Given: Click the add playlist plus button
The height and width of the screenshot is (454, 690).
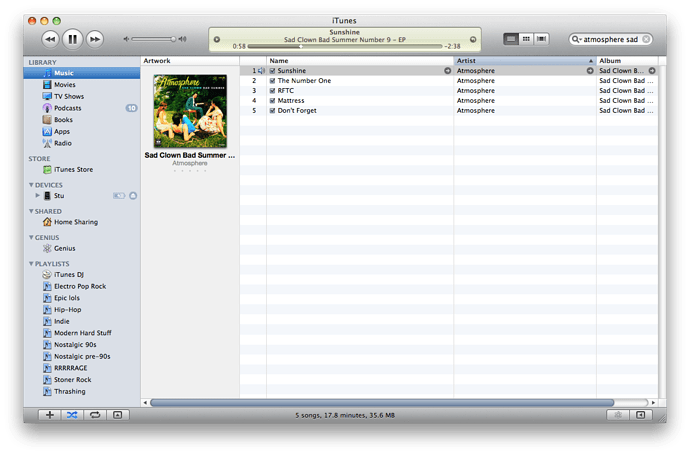Looking at the screenshot, I should (50, 414).
